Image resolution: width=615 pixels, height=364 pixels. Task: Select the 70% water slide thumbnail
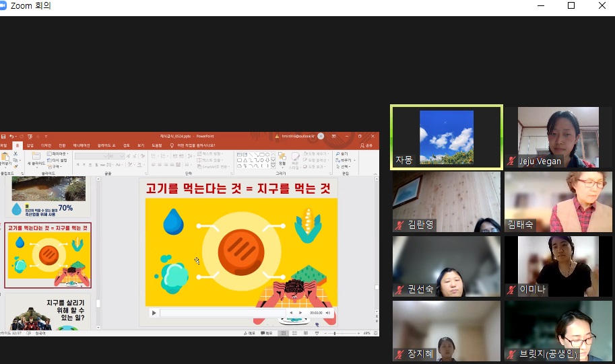(48, 196)
